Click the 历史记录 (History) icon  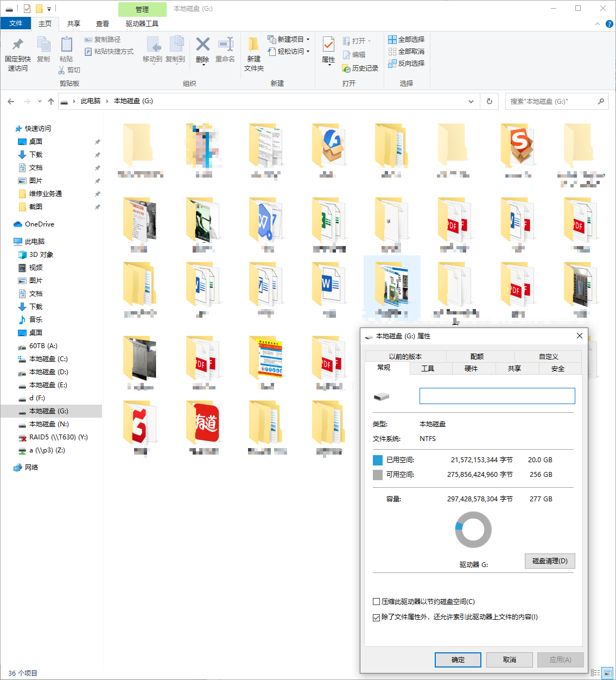coord(347,68)
